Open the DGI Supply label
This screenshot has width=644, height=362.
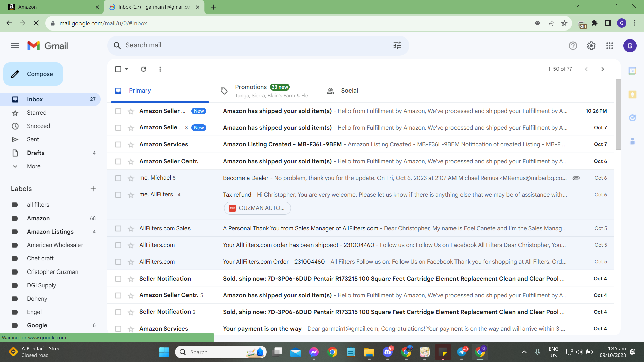click(41, 285)
